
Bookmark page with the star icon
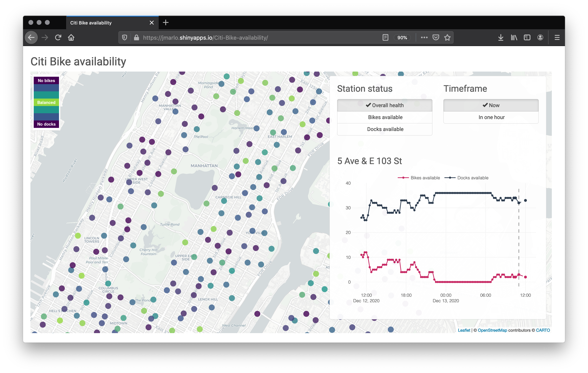coord(447,38)
